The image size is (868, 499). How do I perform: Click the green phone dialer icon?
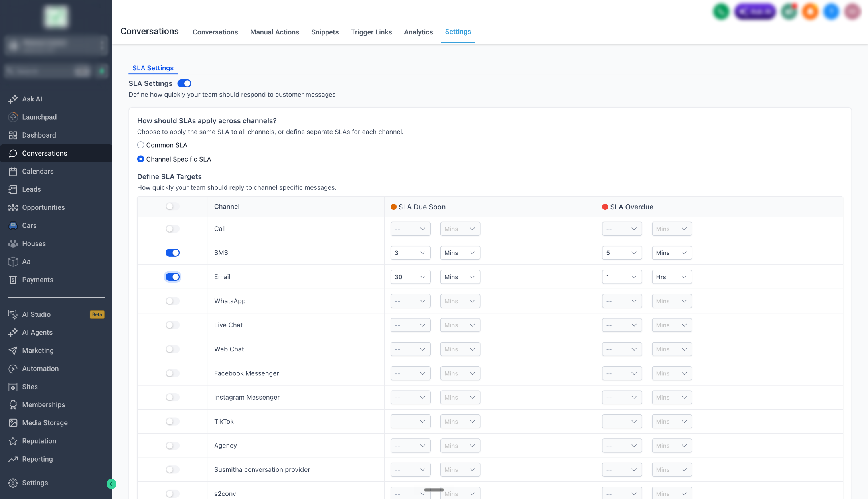click(721, 12)
